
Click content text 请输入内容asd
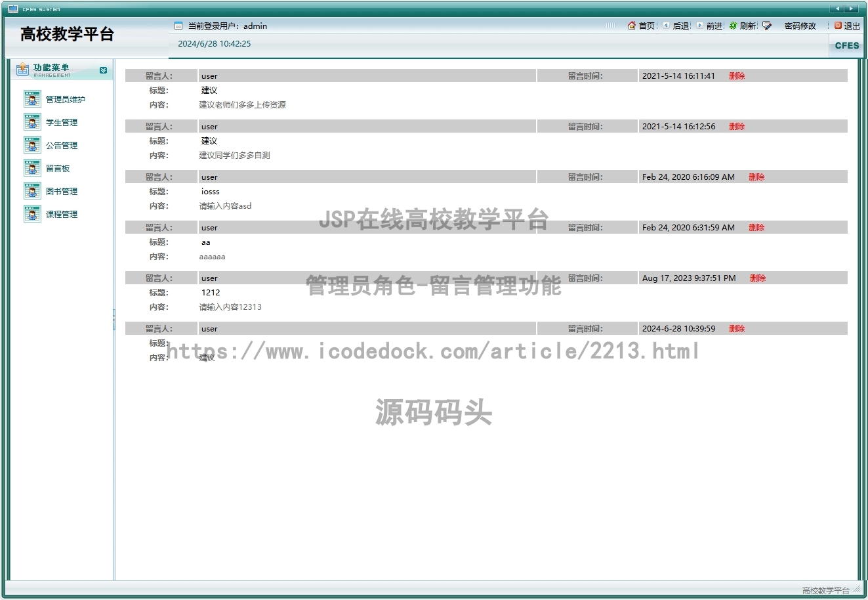pyautogui.click(x=226, y=206)
